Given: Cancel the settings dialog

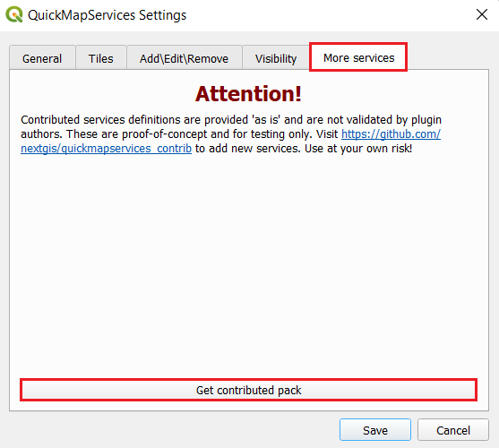Looking at the screenshot, I should click(x=453, y=430).
